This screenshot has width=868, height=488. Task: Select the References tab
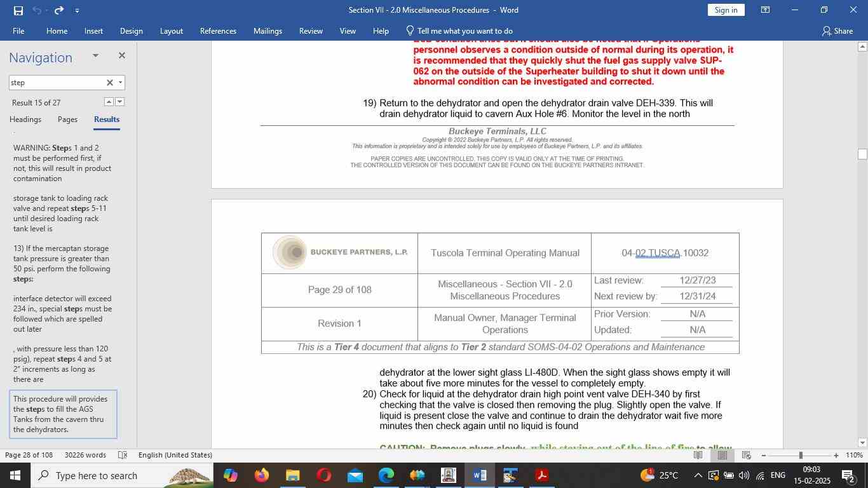218,30
